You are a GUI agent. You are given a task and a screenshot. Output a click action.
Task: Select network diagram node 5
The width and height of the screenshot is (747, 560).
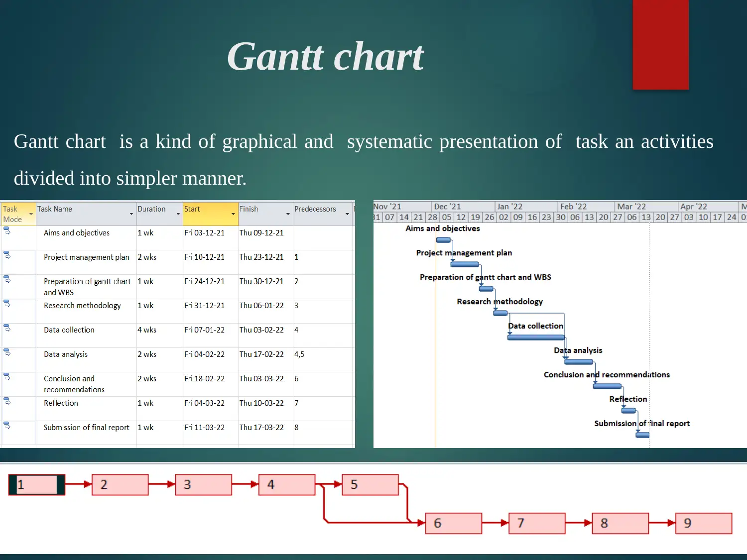click(x=371, y=485)
